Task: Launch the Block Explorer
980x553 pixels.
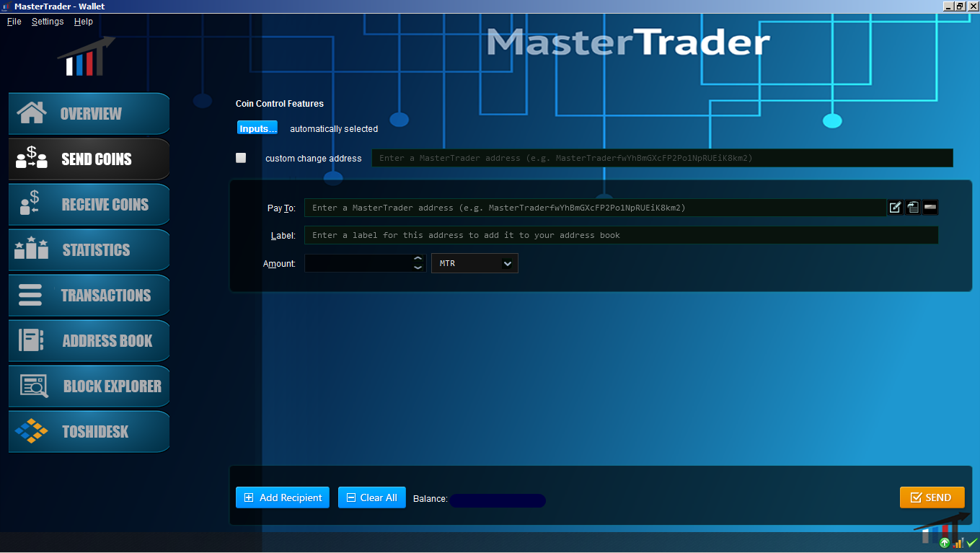Action: tap(89, 386)
